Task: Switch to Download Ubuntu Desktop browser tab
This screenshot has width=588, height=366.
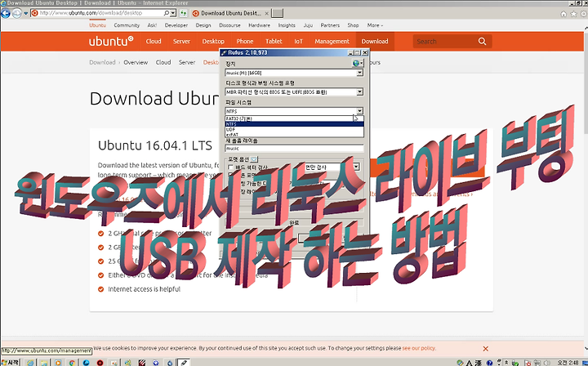Action: click(x=230, y=13)
